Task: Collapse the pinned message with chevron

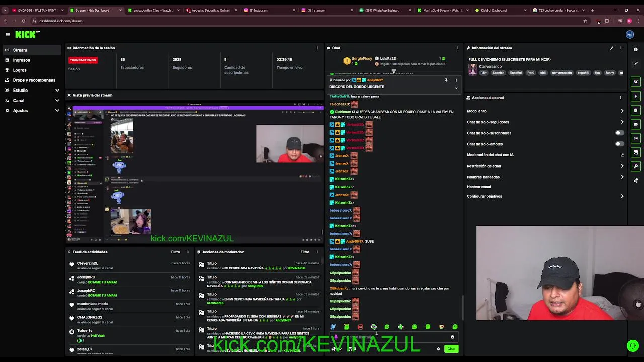Action: 456,88
